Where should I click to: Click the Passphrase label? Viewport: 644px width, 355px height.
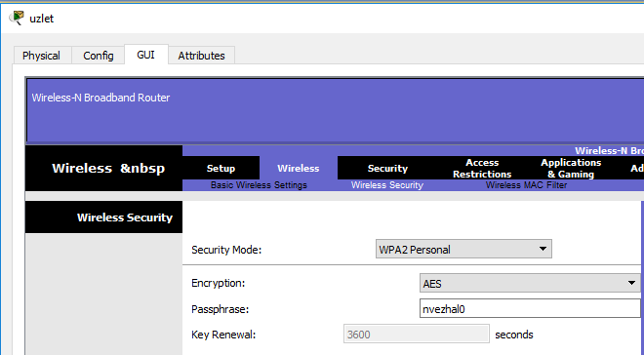tap(221, 309)
